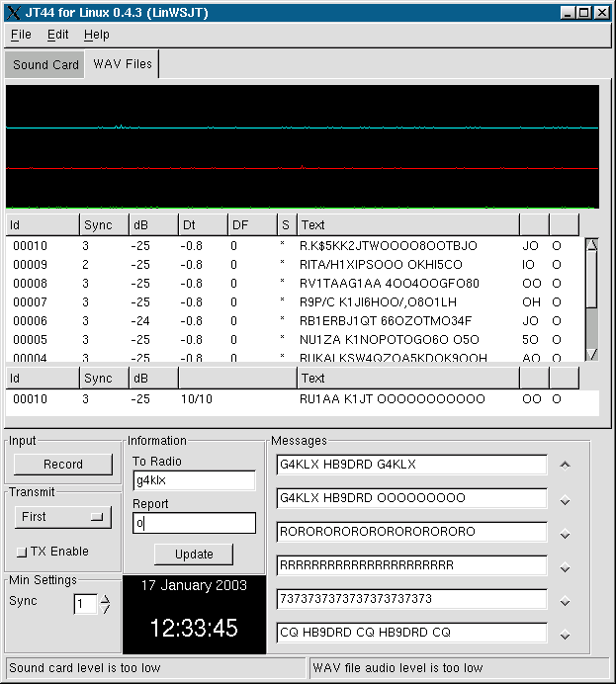Click the lower Id column header
Screen dimensions: 616x684
coord(43,379)
